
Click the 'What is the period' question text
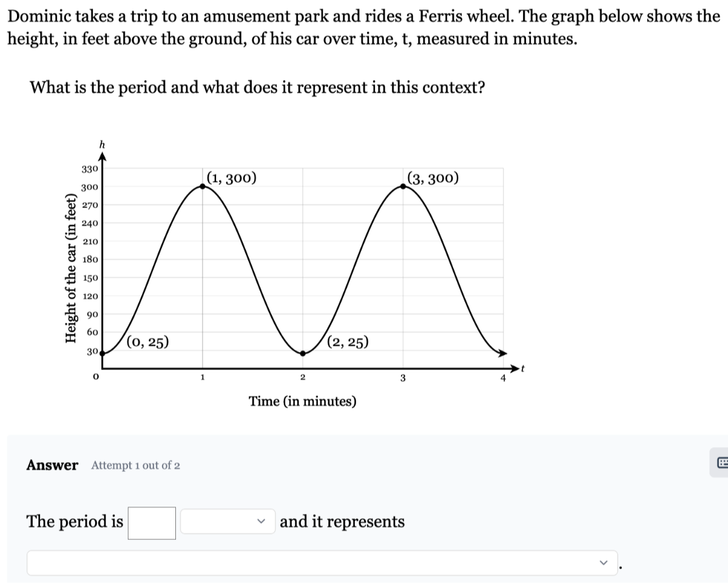tap(257, 88)
